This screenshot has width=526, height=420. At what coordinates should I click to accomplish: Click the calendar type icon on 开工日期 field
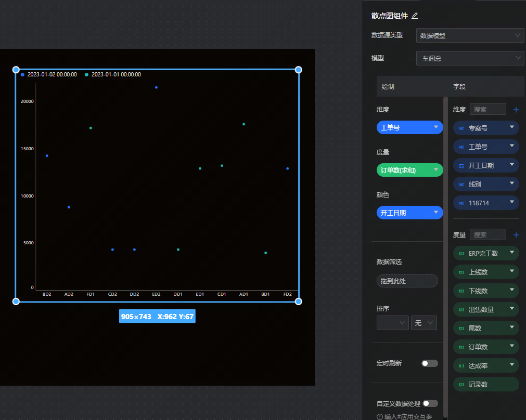click(x=461, y=166)
